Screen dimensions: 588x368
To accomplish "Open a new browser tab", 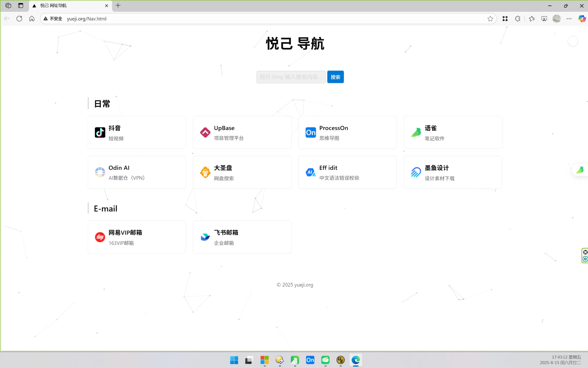I will (x=118, y=5).
